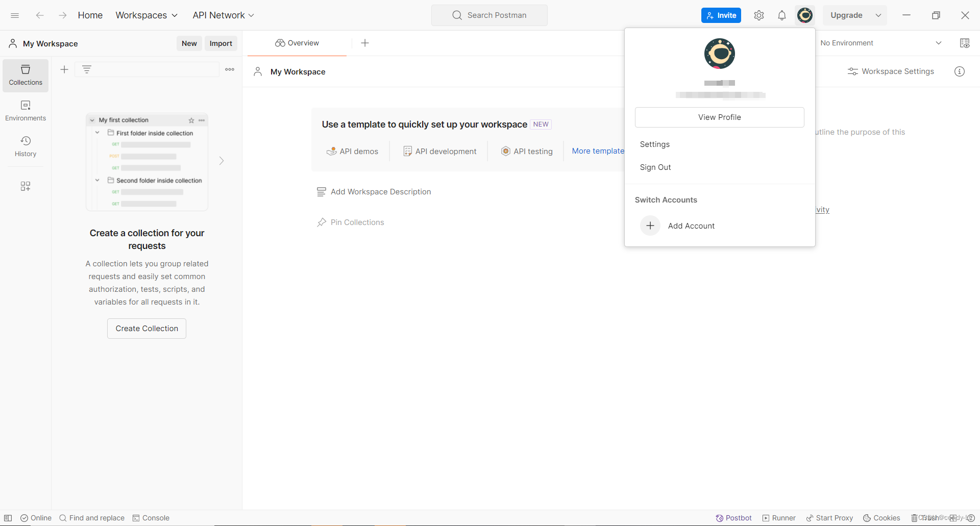Open Cookies from status bar
This screenshot has width=980, height=526.
click(882, 518)
